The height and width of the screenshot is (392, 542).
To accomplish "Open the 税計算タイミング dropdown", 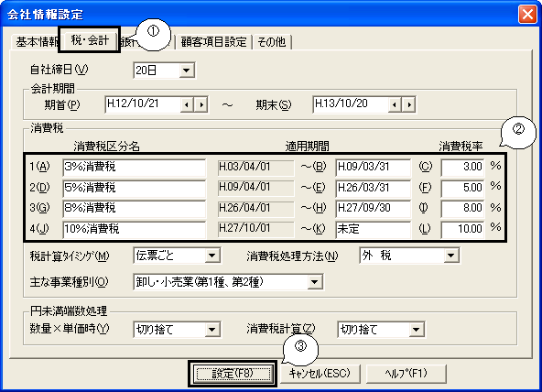I will [177, 256].
